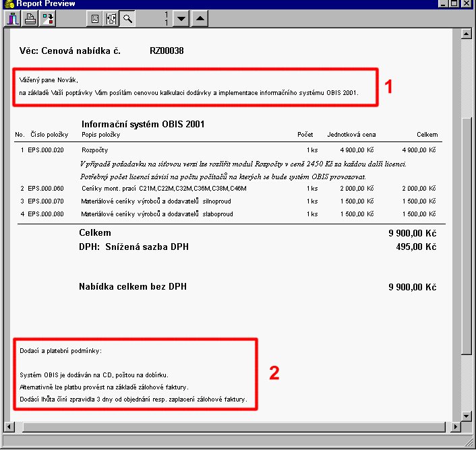
Task: Click the Report Preview title bar icon
Action: point(7,4)
